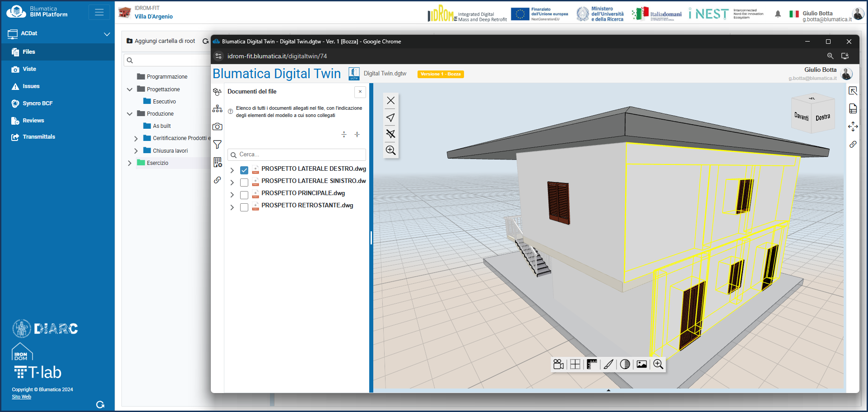Click the half-shaded circle display icon
868x412 pixels.
coord(625,365)
